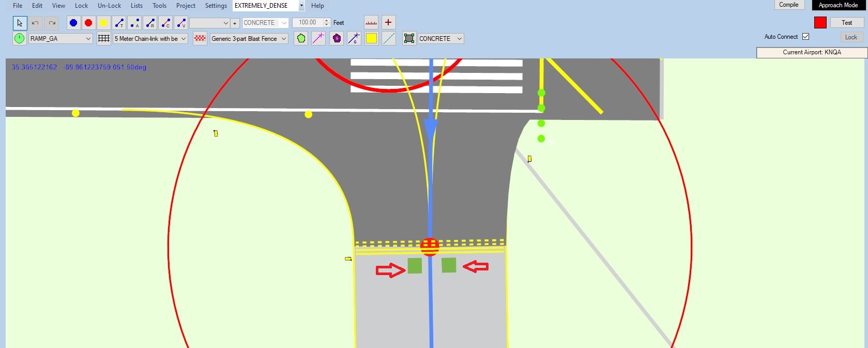Select the teal dashed line tool

point(389,38)
